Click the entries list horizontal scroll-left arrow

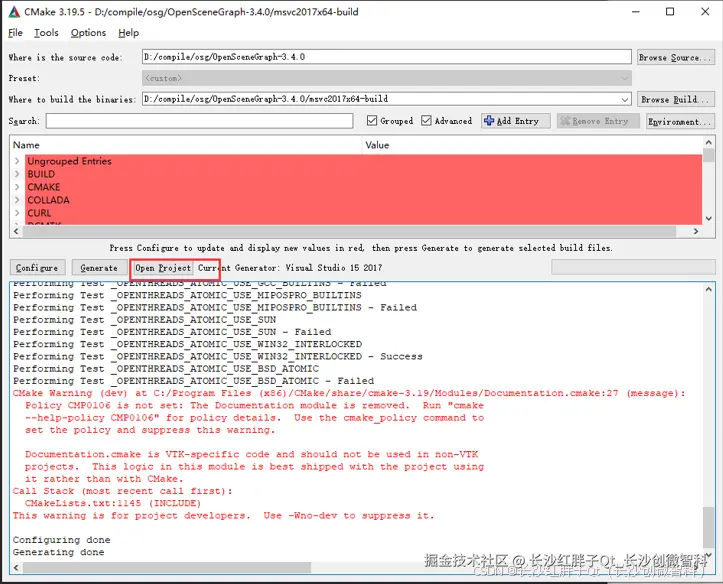(16, 231)
